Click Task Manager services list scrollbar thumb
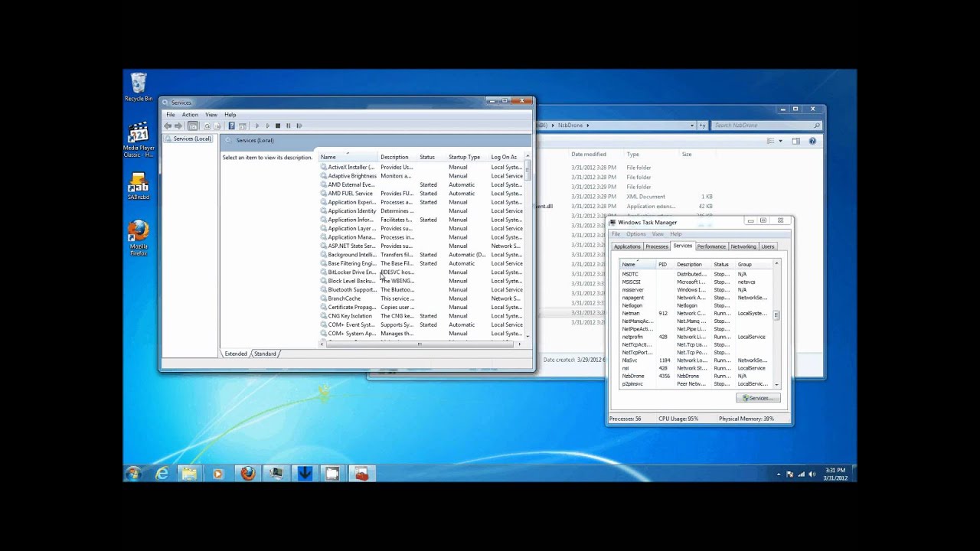The height and width of the screenshot is (551, 980). pos(776,315)
